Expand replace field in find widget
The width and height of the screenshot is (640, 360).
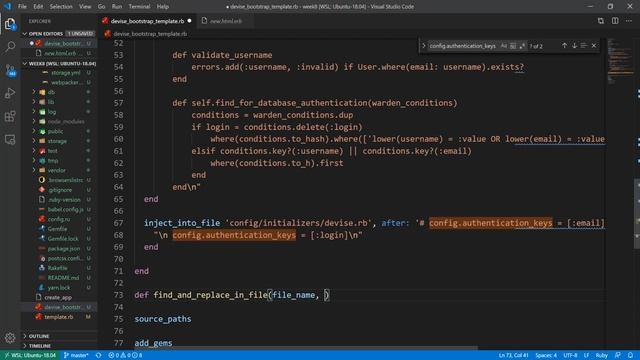[424, 46]
